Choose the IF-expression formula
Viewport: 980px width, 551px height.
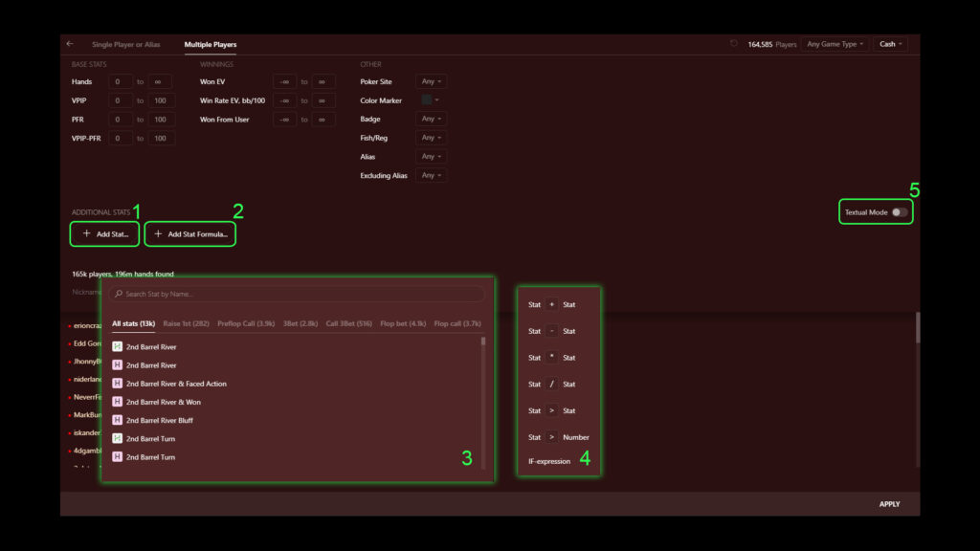(x=549, y=461)
